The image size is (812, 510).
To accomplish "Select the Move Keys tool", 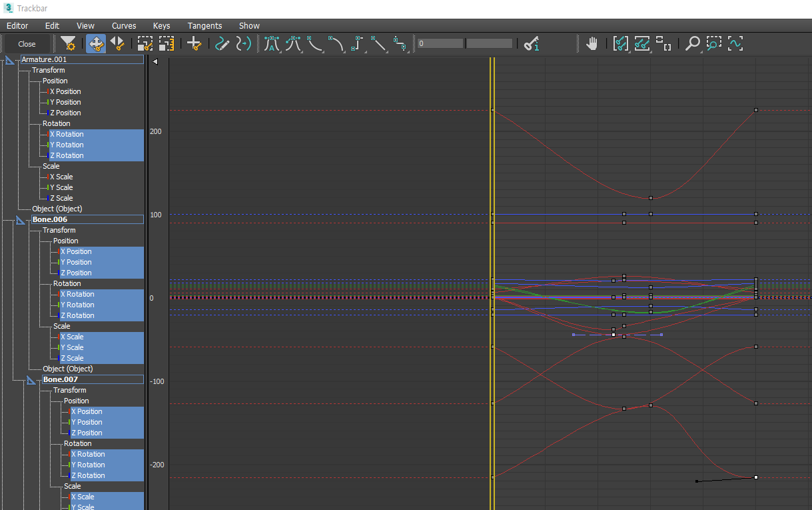I will coord(95,44).
